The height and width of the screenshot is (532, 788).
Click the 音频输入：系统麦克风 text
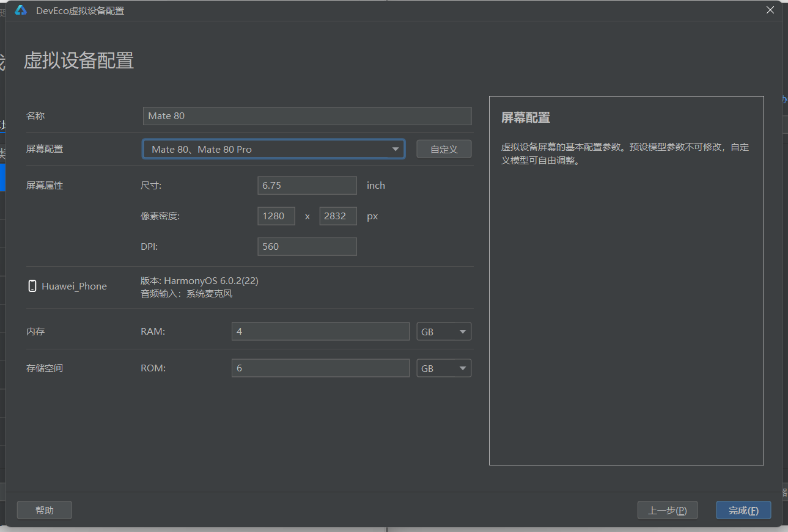(x=186, y=294)
